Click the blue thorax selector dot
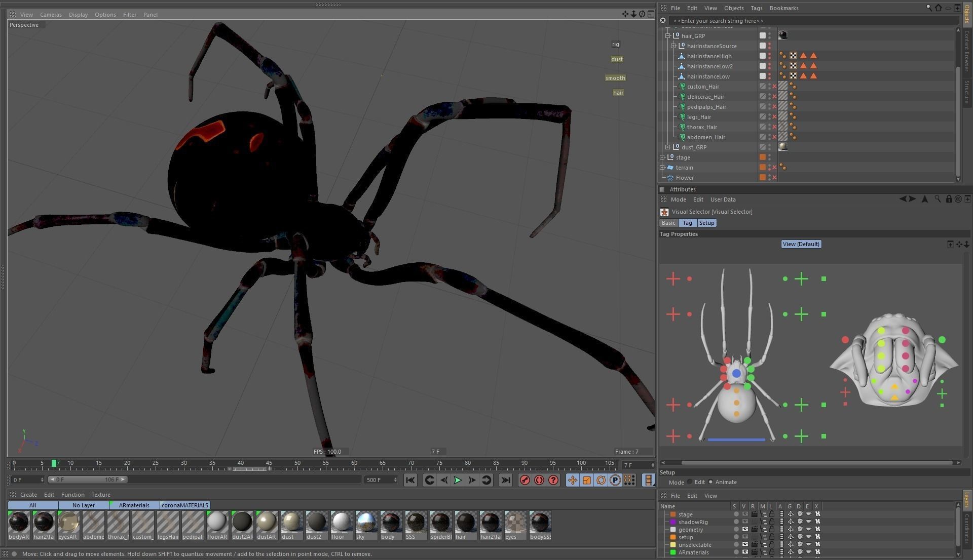This screenshot has height=560, width=973. coord(736,374)
